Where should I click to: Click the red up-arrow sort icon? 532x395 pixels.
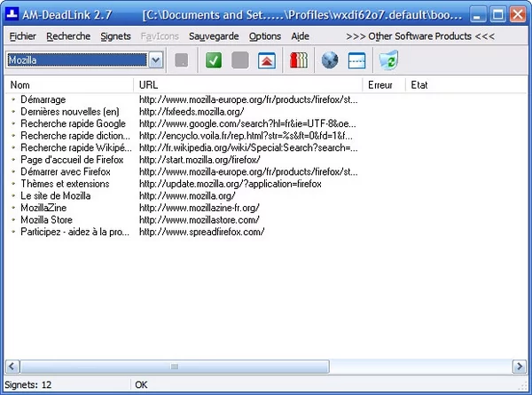point(266,60)
